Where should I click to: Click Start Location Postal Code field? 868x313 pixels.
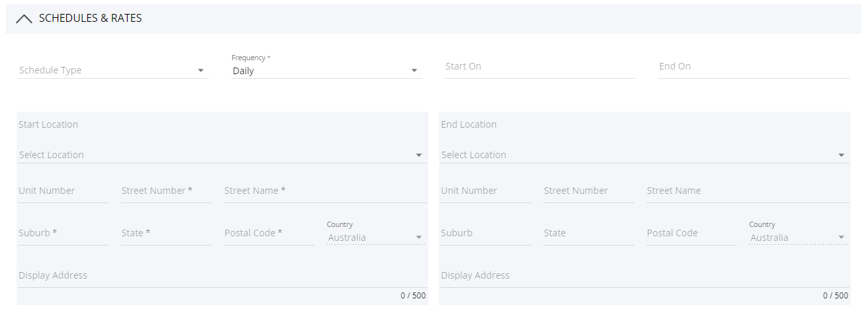tap(269, 233)
